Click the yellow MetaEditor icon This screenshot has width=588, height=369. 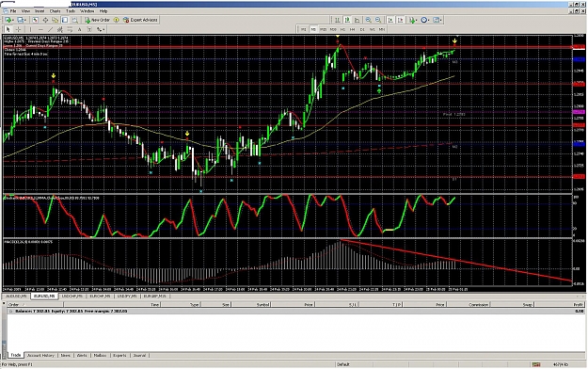(x=117, y=20)
